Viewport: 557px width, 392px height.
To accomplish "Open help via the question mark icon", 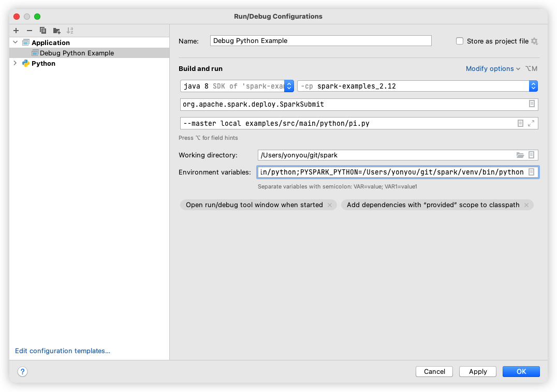I will [22, 371].
